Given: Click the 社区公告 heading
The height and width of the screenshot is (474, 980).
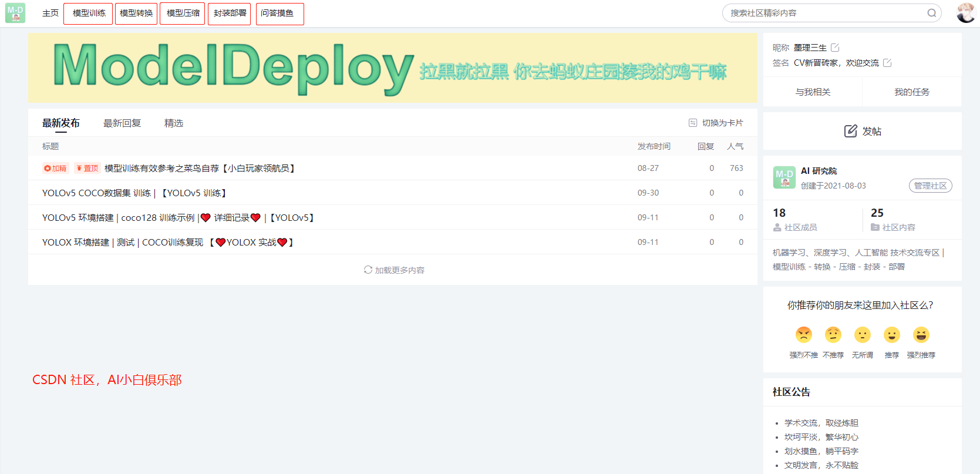Looking at the screenshot, I should pos(792,392).
